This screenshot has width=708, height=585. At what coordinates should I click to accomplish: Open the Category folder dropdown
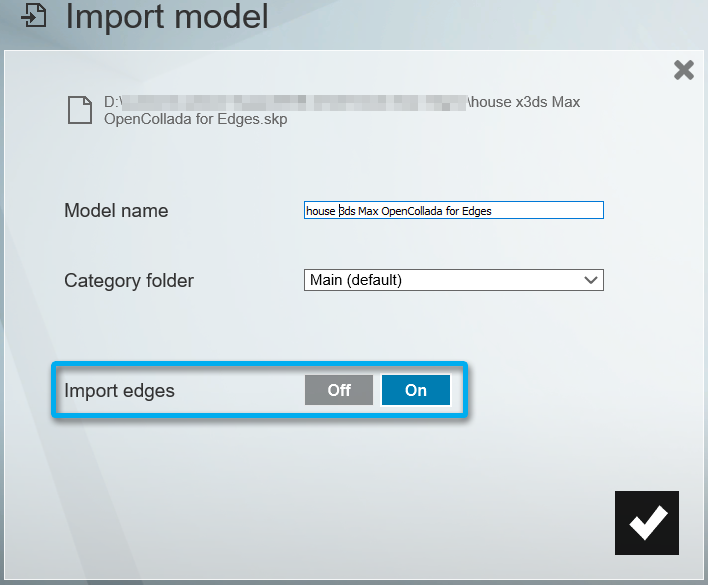454,280
